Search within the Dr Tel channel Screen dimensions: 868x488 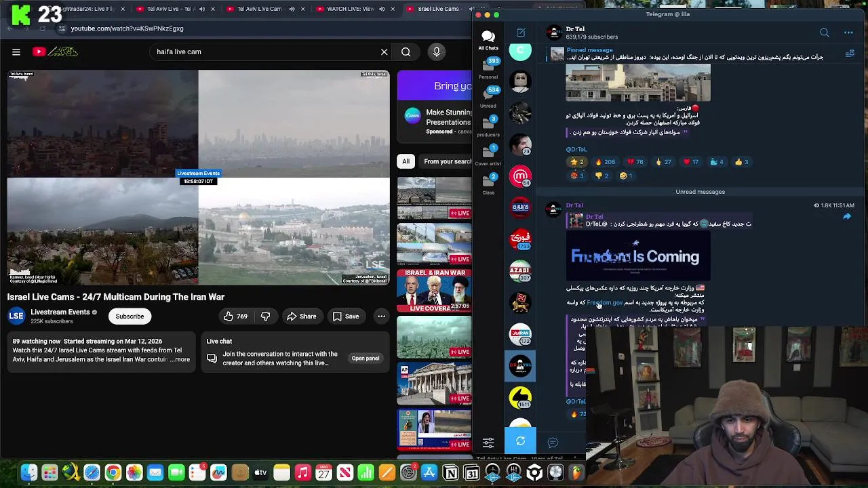(x=825, y=33)
